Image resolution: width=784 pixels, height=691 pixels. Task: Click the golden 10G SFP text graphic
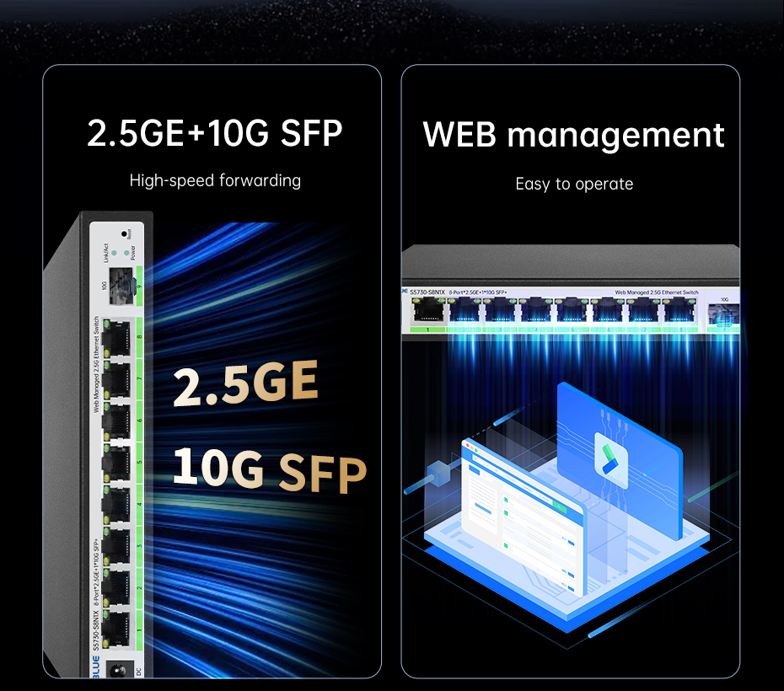270,469
